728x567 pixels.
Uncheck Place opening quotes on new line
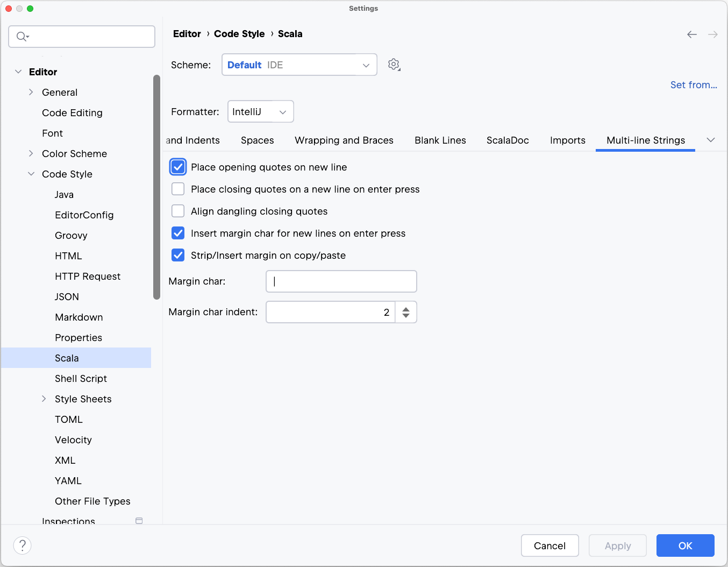tap(178, 167)
